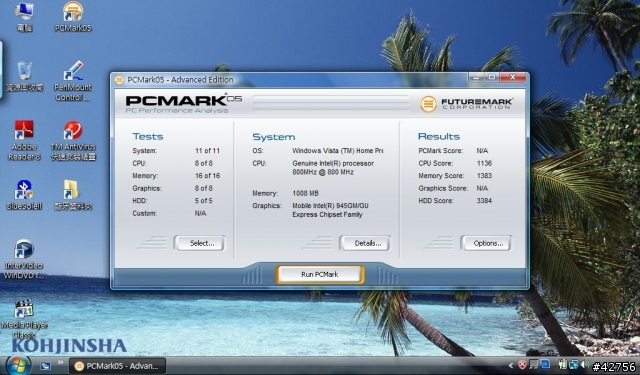Click the Tests section heading
The image size is (640, 375).
click(x=148, y=136)
